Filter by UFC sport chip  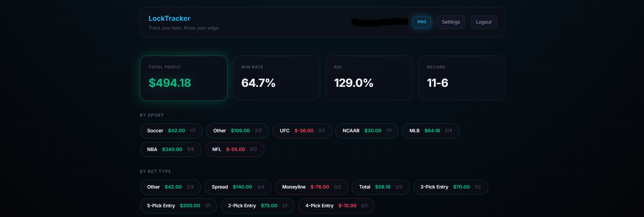[302, 131]
